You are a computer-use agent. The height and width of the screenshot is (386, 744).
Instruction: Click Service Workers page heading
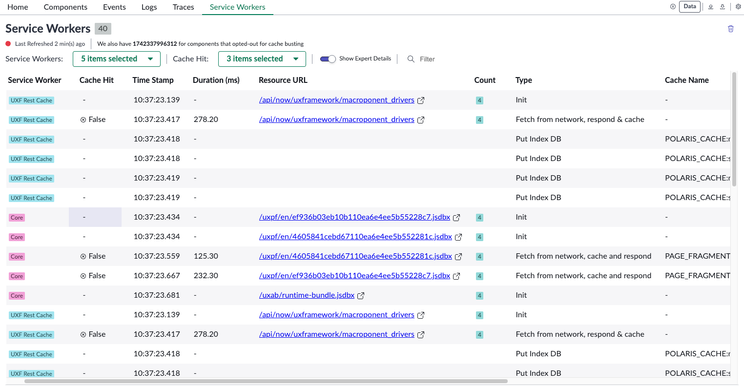coord(48,28)
